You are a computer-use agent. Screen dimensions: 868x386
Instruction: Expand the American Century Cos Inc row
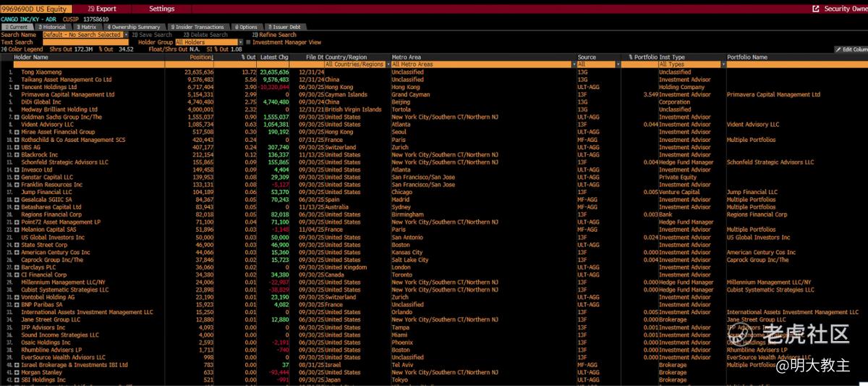[x=17, y=253]
